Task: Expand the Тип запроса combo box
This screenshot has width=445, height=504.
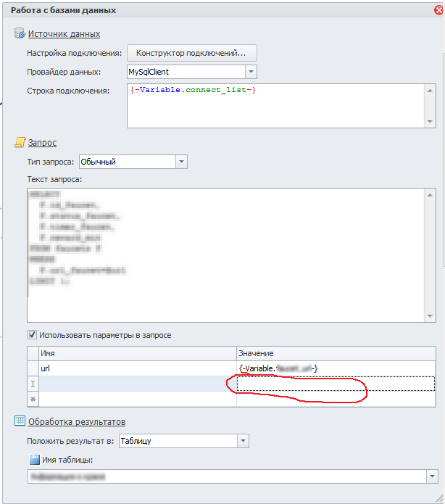Action: coord(181,162)
